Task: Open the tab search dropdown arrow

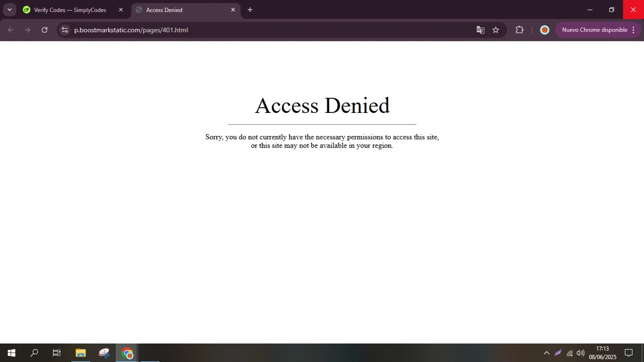Action: click(9, 10)
